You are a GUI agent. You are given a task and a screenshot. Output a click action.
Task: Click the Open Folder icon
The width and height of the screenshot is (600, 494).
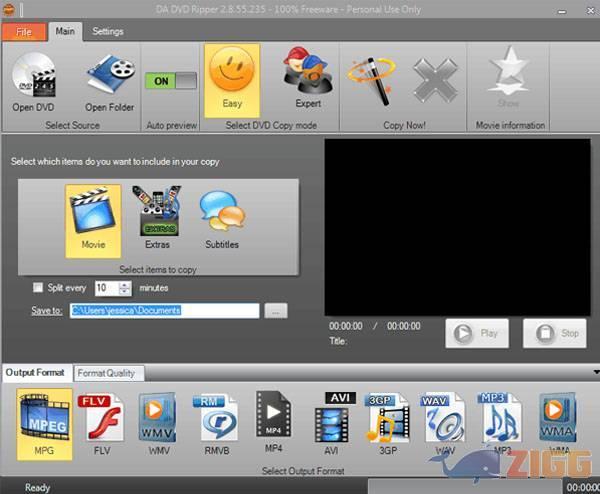point(109,78)
